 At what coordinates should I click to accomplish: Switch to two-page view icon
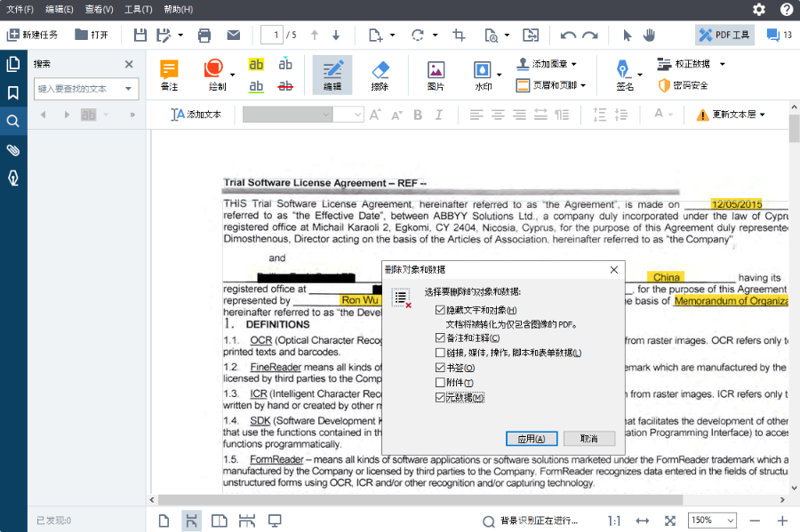point(220,520)
